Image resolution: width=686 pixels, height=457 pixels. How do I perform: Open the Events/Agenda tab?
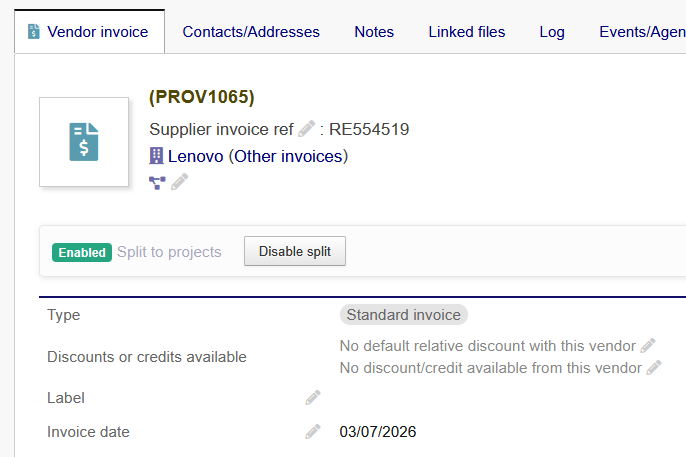641,32
